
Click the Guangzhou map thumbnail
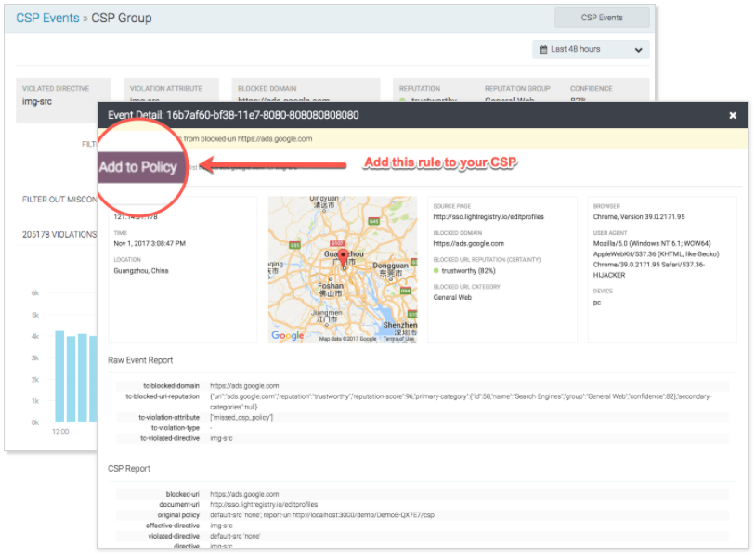343,269
